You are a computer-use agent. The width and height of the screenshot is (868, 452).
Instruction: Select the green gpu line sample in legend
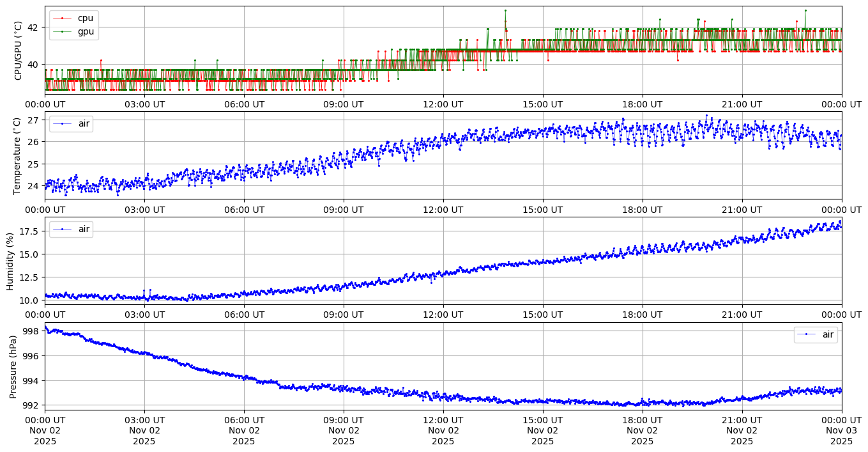62,31
